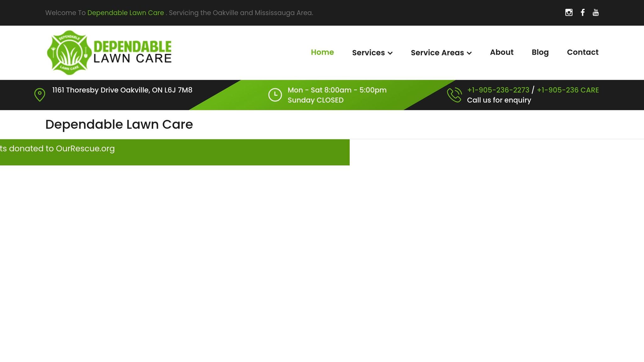
Task: Navigate to the About page
Action: [x=502, y=52]
